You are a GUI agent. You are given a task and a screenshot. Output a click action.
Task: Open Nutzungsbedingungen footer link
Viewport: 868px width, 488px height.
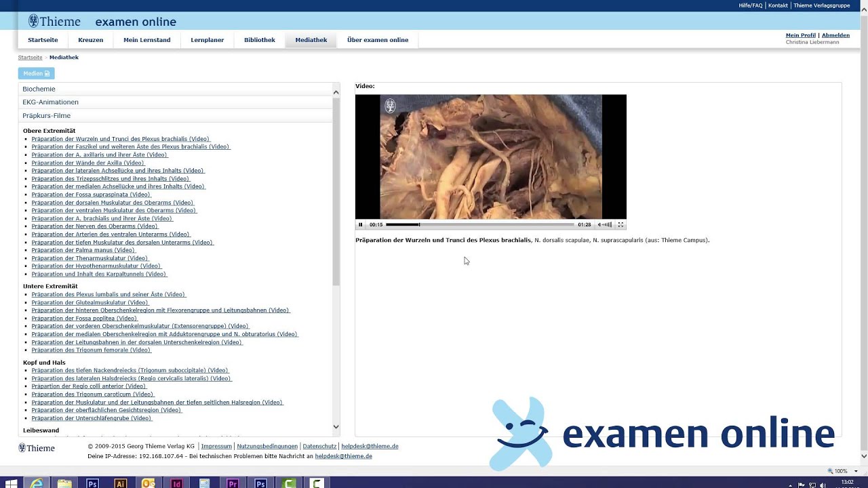267,447
